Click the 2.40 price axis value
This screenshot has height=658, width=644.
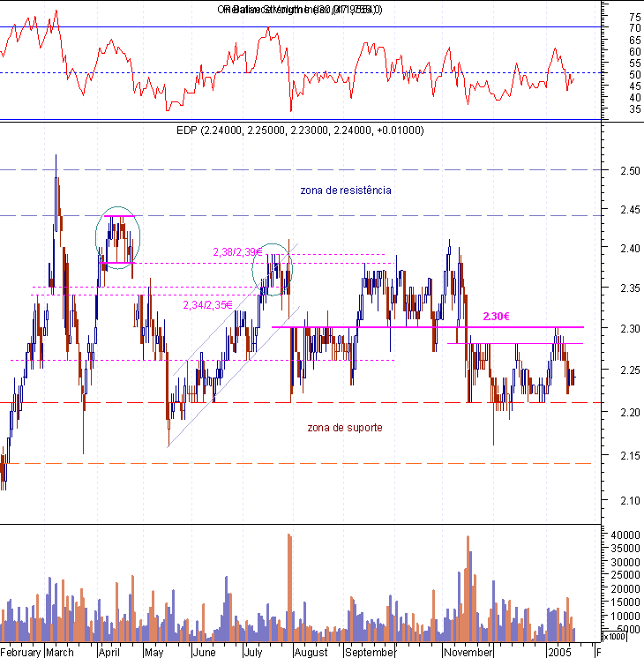point(630,249)
